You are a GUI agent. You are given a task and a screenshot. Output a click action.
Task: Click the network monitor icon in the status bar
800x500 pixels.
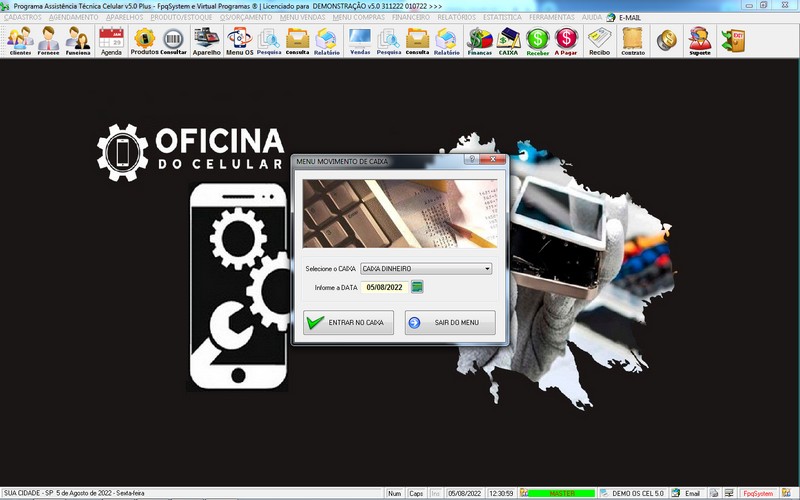coord(730,493)
